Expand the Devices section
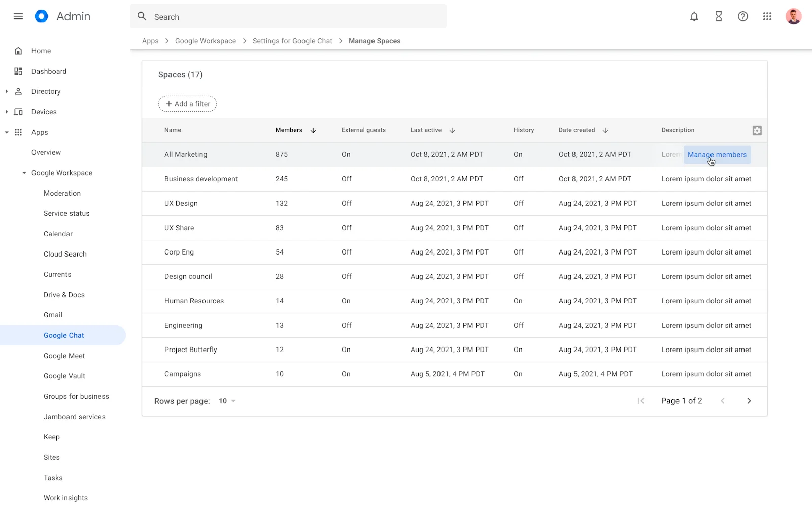Image resolution: width=812 pixels, height=508 pixels. 7,112
